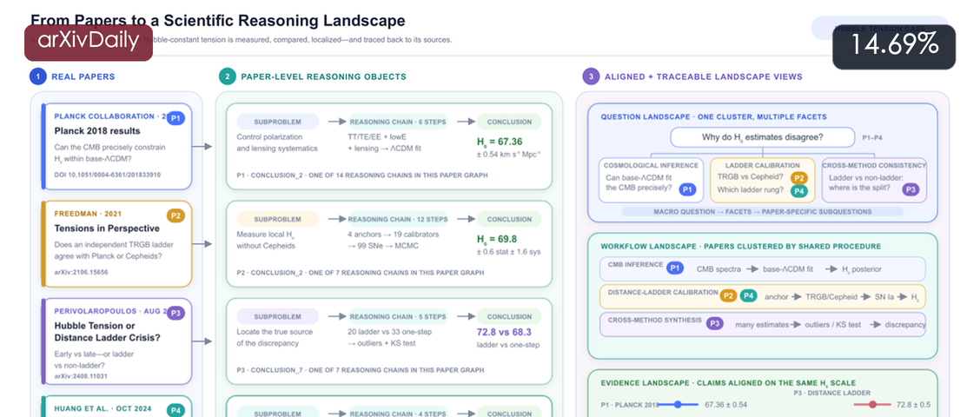This screenshot has height=417, width=980.
Task: Click DOI 10.1051/0004-6361/201833910 text
Action: pyautogui.click(x=108, y=175)
